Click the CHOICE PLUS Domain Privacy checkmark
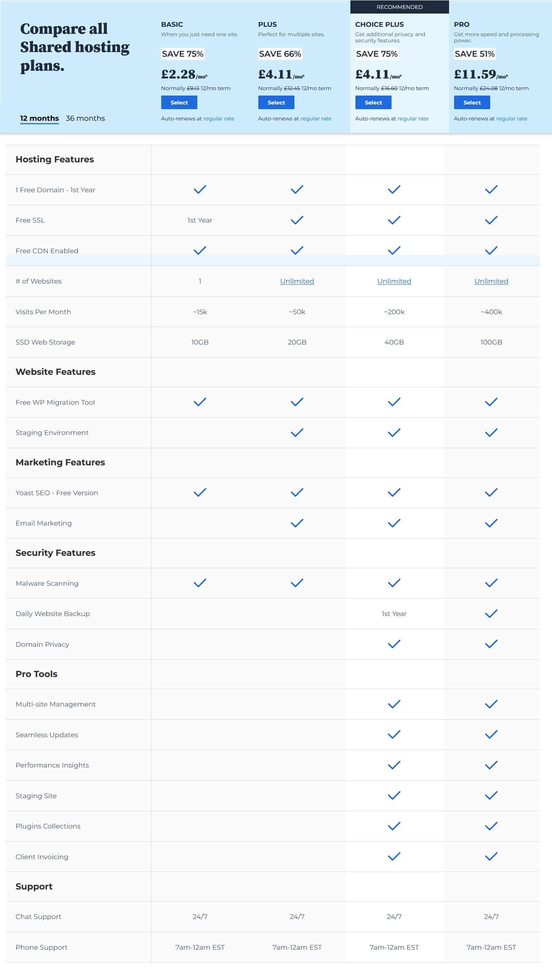 click(394, 644)
